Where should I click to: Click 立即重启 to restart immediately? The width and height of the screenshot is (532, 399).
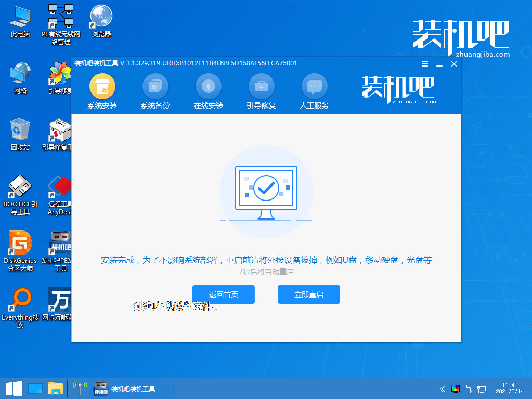pos(308,295)
